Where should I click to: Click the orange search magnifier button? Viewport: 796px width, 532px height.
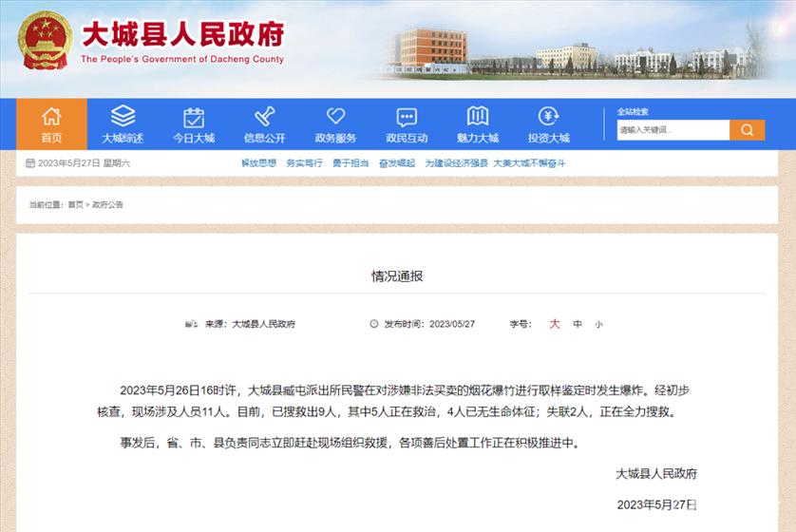(x=747, y=130)
